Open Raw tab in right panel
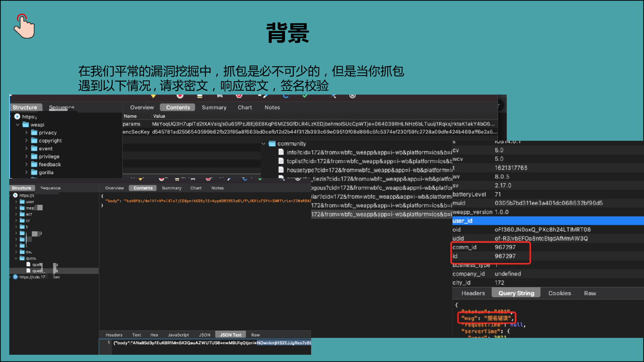 click(590, 293)
